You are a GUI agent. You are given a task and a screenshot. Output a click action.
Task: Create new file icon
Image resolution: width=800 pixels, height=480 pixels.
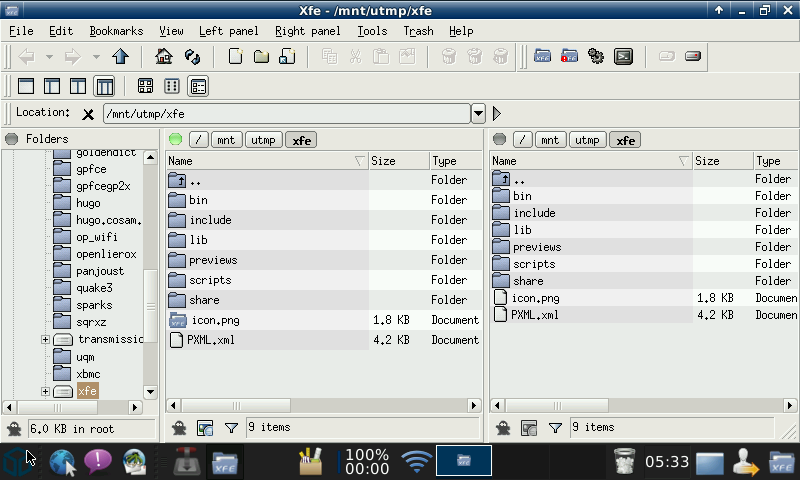pyautogui.click(x=235, y=57)
